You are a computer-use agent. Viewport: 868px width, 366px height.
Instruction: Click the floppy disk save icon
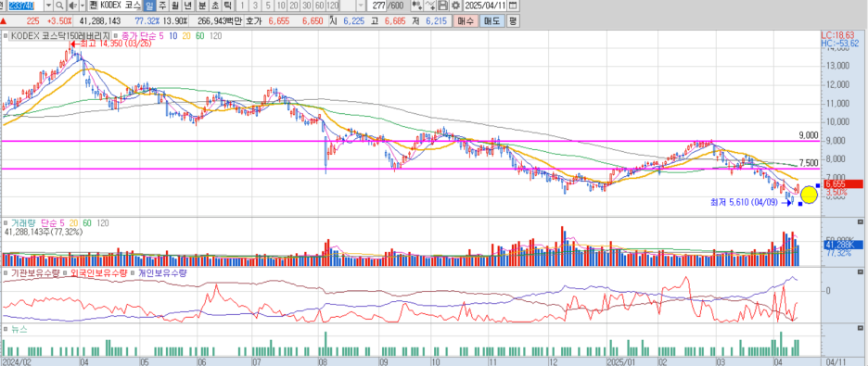[442, 6]
